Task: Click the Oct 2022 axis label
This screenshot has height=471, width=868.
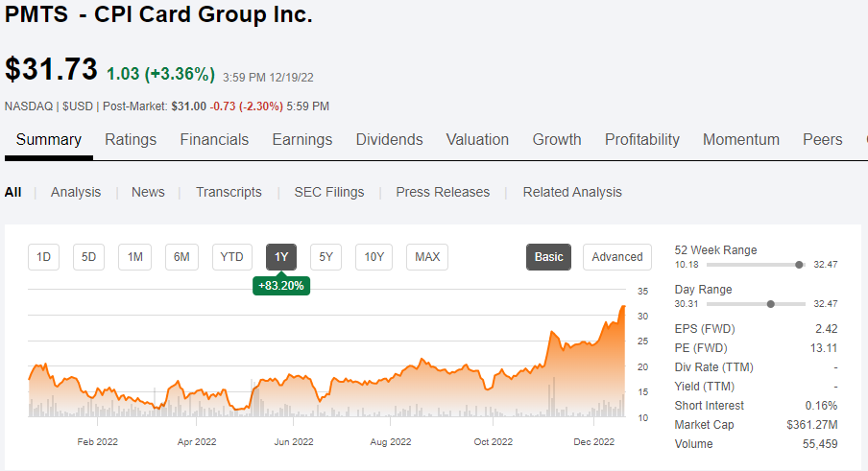Action: 494,441
